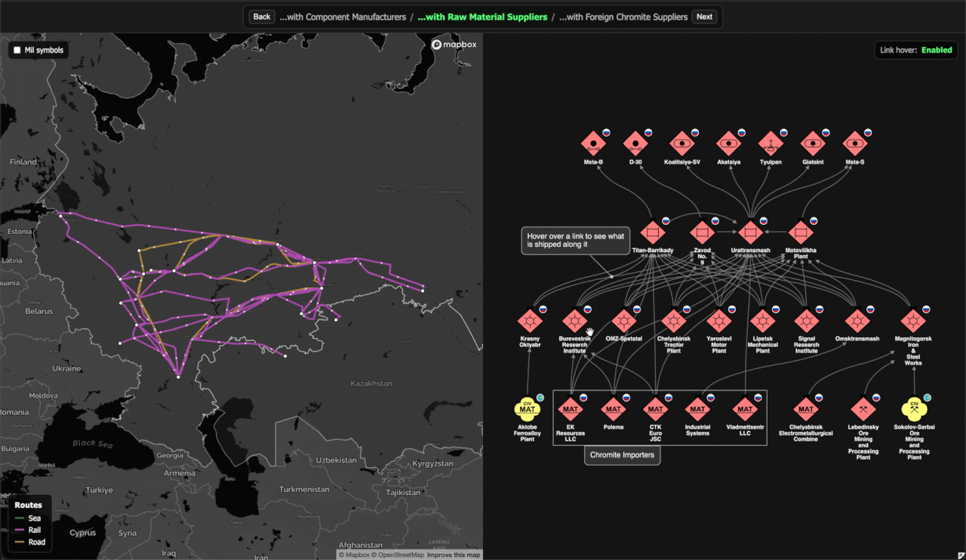Select the Vladmettsentr LLC MAT node

[x=745, y=409]
